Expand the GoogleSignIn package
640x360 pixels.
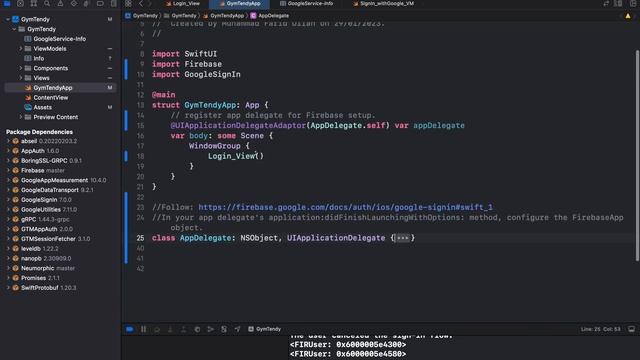click(8, 200)
